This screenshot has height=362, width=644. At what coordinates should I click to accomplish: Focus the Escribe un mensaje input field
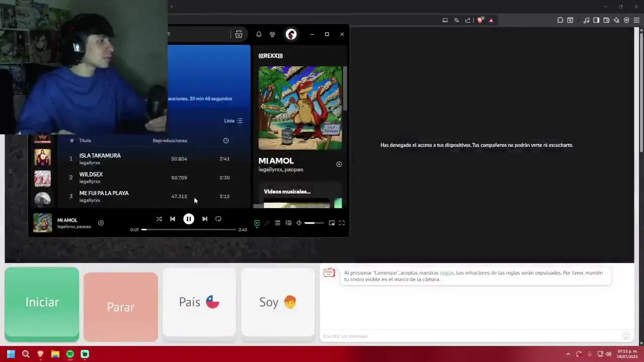point(470,336)
